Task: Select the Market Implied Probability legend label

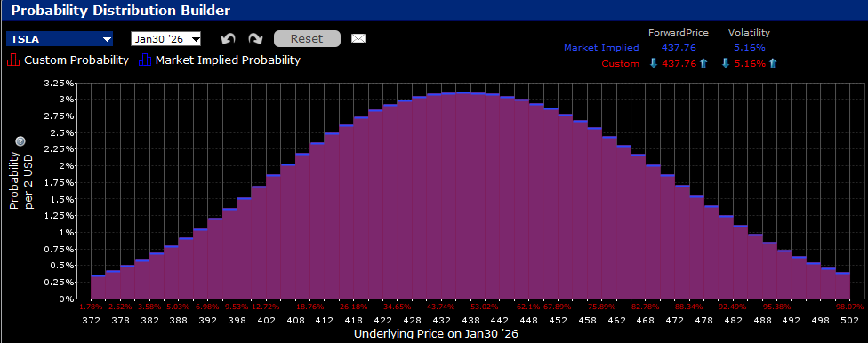Action: coord(228,60)
